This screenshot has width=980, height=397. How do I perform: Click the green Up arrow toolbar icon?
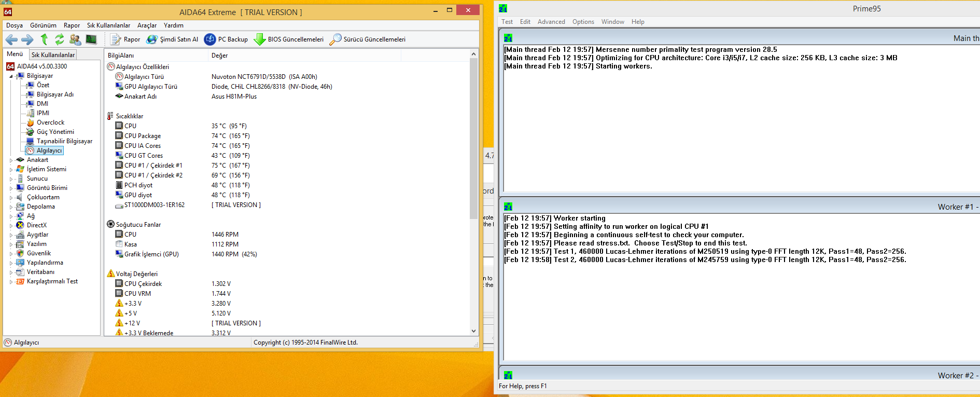[x=44, y=39]
